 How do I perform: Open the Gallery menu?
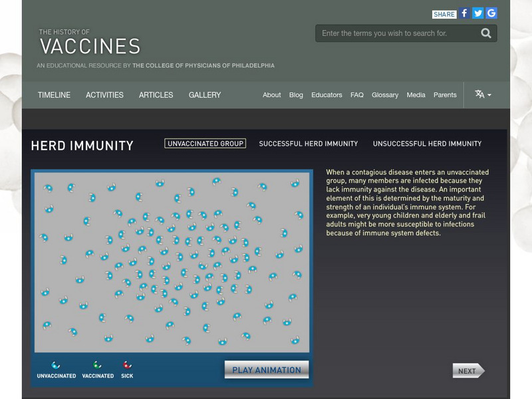(203, 94)
